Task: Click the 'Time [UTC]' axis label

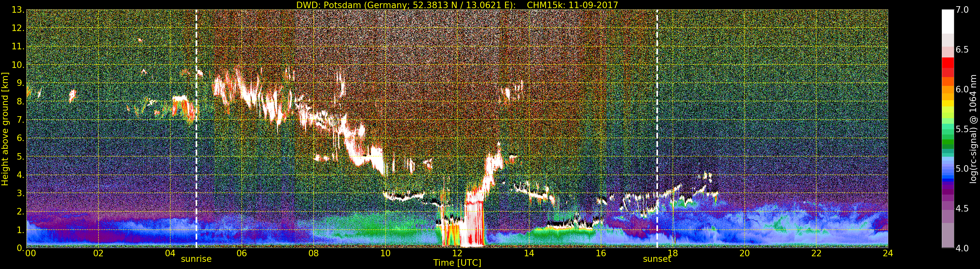Action: pyautogui.click(x=457, y=263)
